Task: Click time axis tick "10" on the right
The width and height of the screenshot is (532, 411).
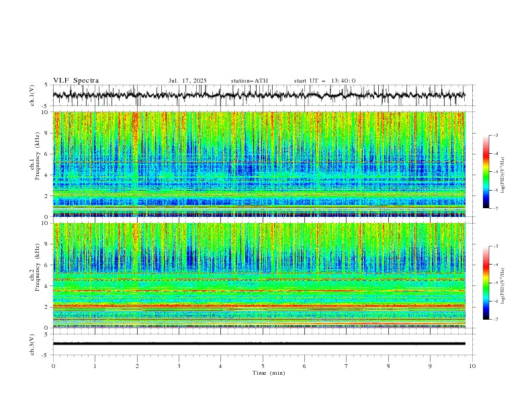Action: point(472,366)
